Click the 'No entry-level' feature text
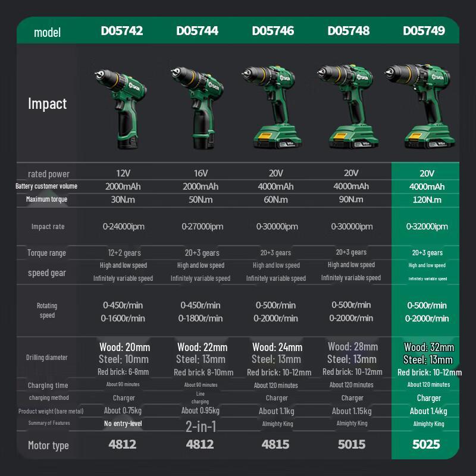 (x=123, y=424)
